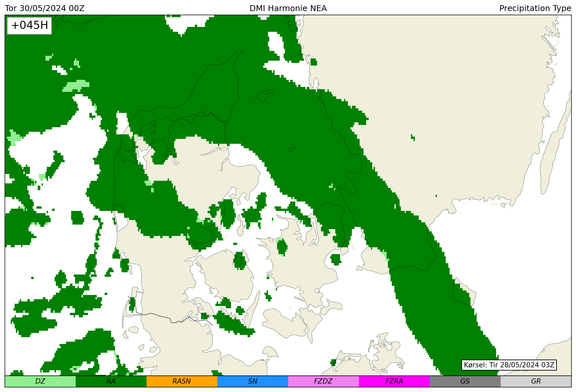Click the RASN orange legend swatch
This screenshot has width=576, height=392.
coord(182,381)
